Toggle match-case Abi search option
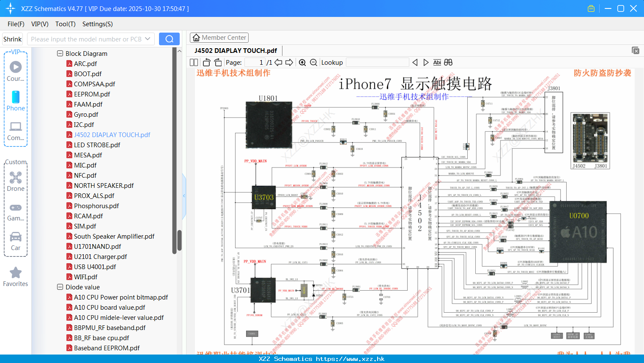 pos(437,62)
